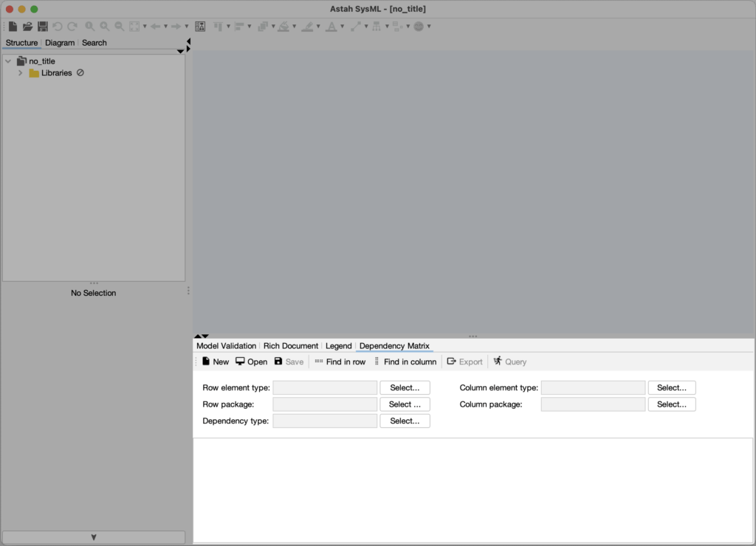The height and width of the screenshot is (546, 756).
Task: Switch to the Structure tab
Action: click(21, 42)
